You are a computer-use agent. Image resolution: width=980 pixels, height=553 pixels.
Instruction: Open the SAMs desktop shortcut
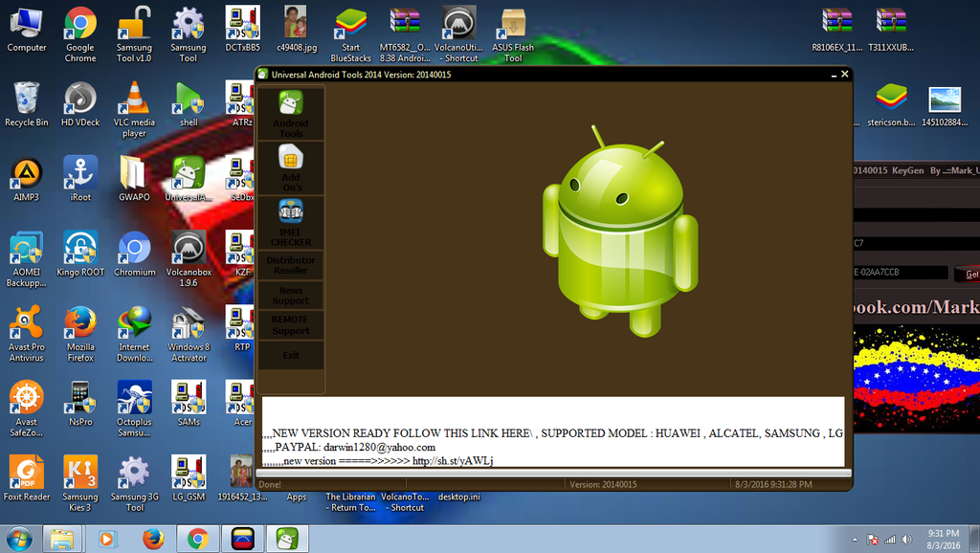coord(189,405)
